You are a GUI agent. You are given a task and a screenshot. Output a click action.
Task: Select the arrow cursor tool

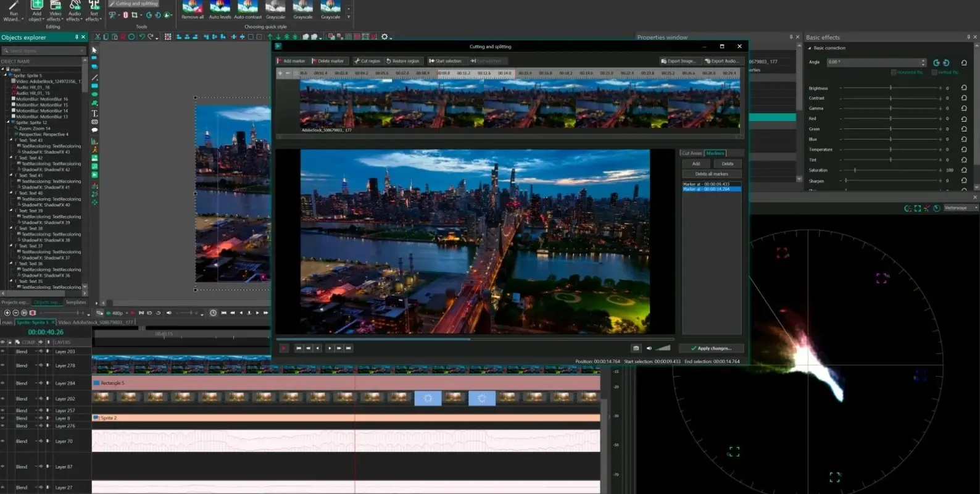coord(94,50)
